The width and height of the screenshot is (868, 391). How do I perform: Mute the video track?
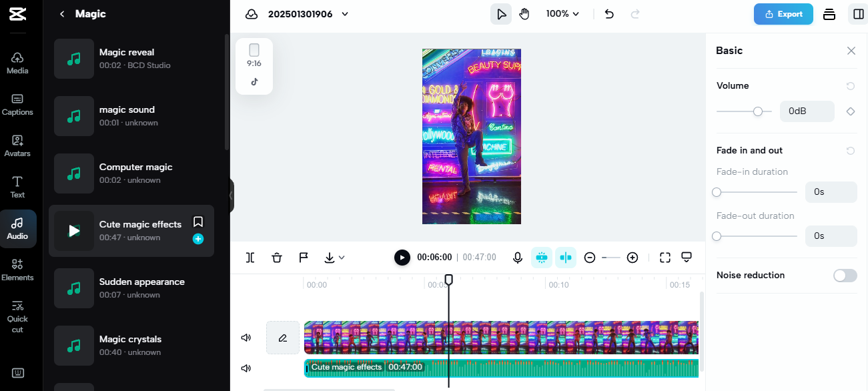point(246,338)
